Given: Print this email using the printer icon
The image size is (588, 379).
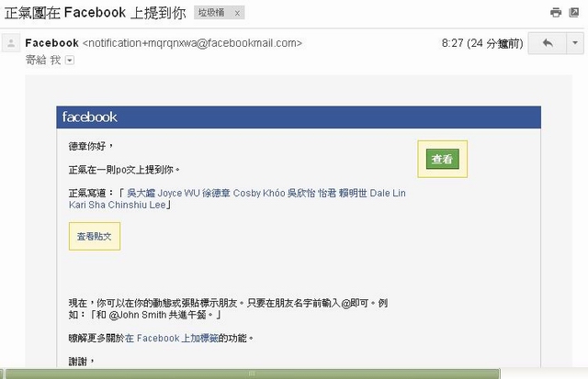Looking at the screenshot, I should (556, 13).
